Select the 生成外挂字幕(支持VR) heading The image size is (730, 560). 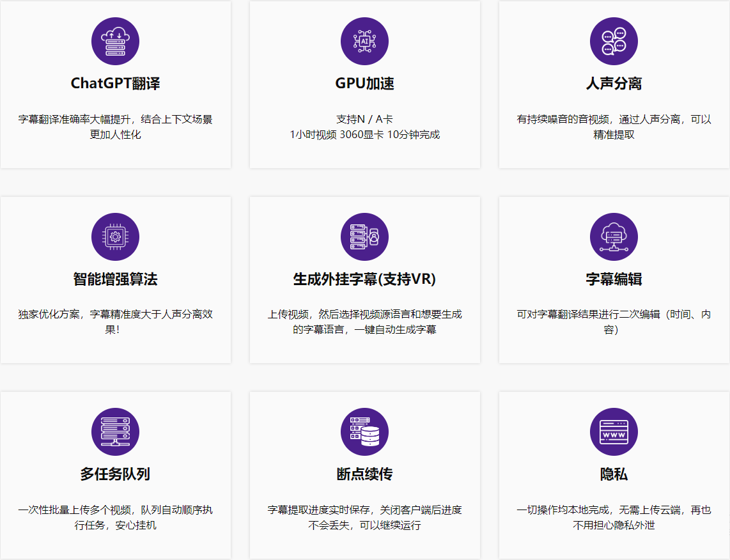364,277
